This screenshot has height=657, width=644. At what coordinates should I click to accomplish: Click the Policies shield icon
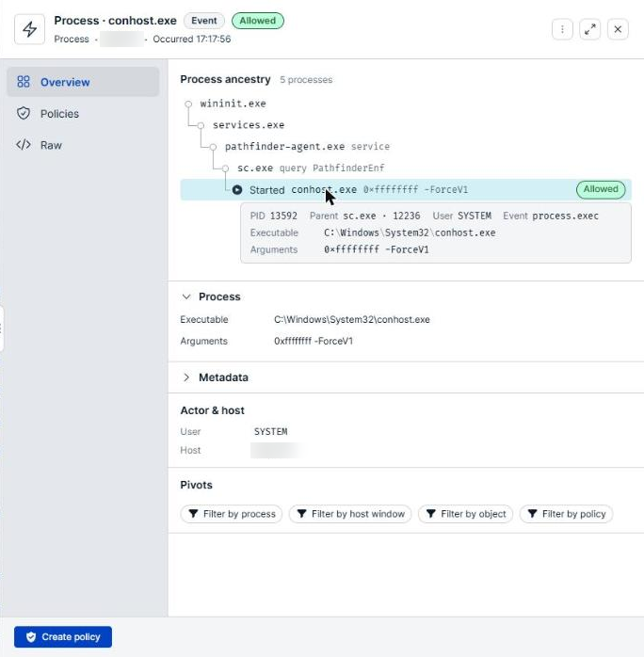click(24, 113)
